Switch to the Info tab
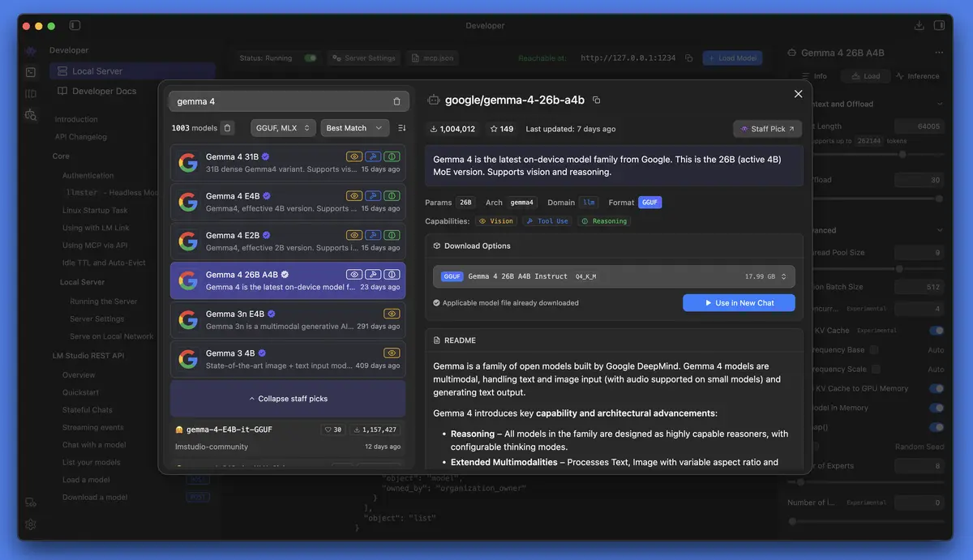 pyautogui.click(x=815, y=76)
